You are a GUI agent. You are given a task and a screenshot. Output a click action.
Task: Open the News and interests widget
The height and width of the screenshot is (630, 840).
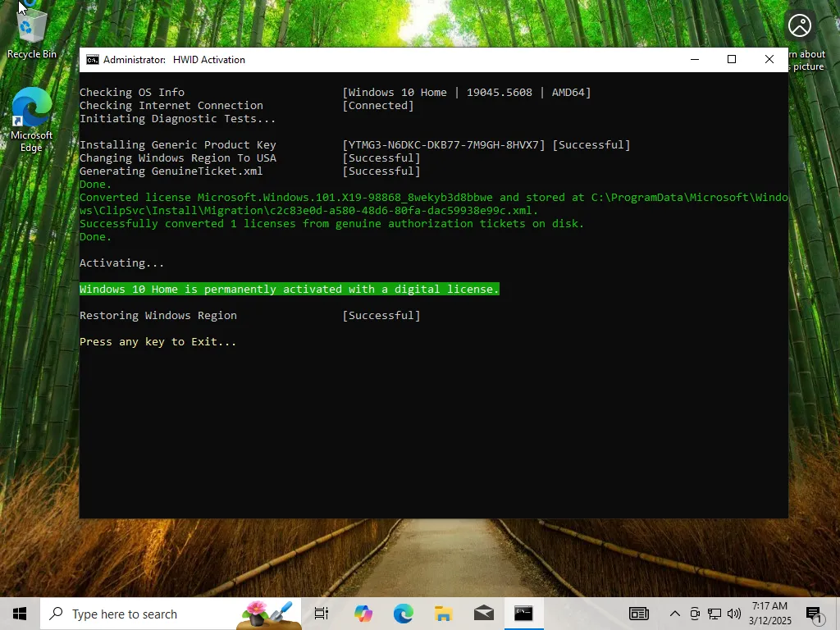pos(639,614)
